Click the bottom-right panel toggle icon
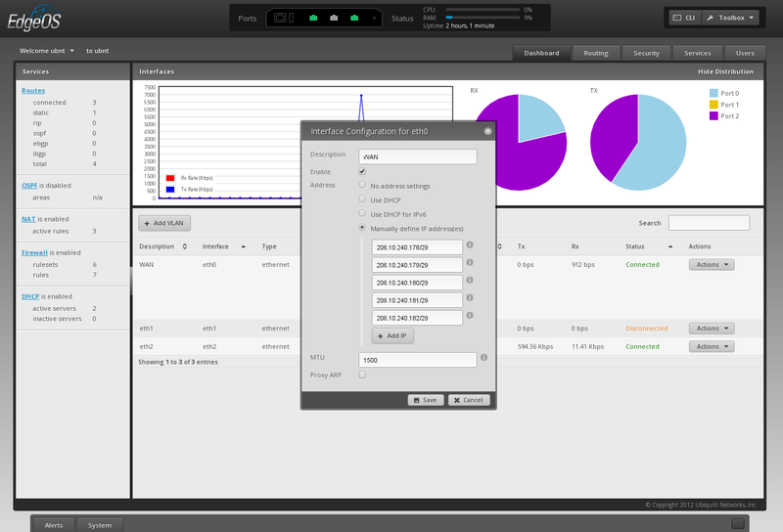 [x=738, y=523]
